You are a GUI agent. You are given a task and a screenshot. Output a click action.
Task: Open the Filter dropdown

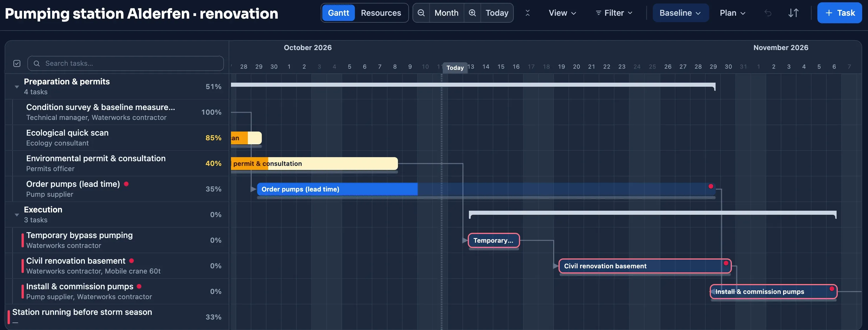[x=613, y=13]
